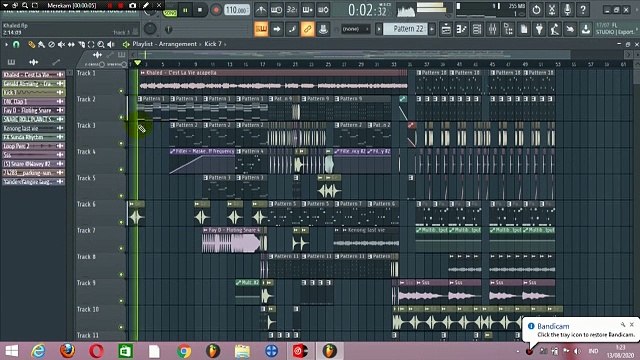Show automation clips tab in picker
This screenshot has height=360, width=640.
click(x=56, y=62)
